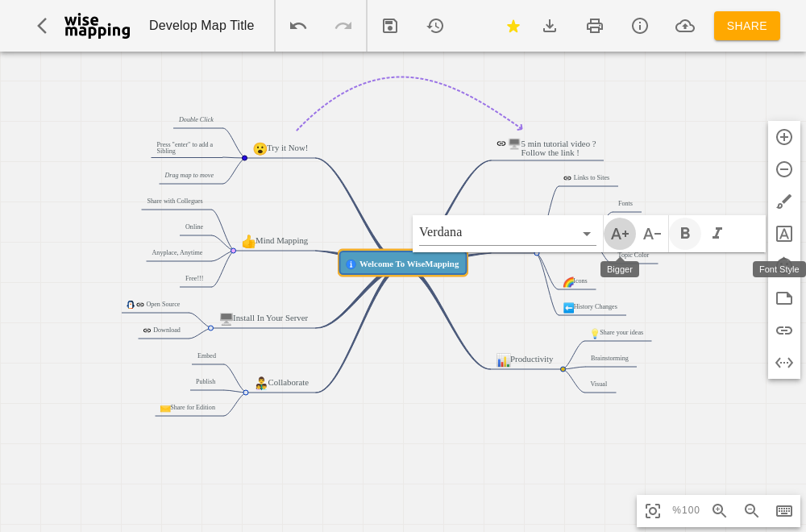The height and width of the screenshot is (532, 806).
Task: Decrease font size with A- button
Action: point(652,234)
